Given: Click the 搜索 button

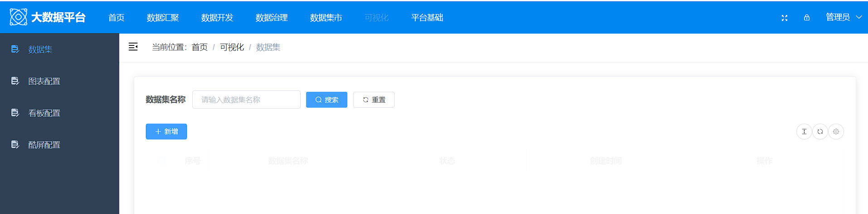Looking at the screenshot, I should pyautogui.click(x=327, y=100).
